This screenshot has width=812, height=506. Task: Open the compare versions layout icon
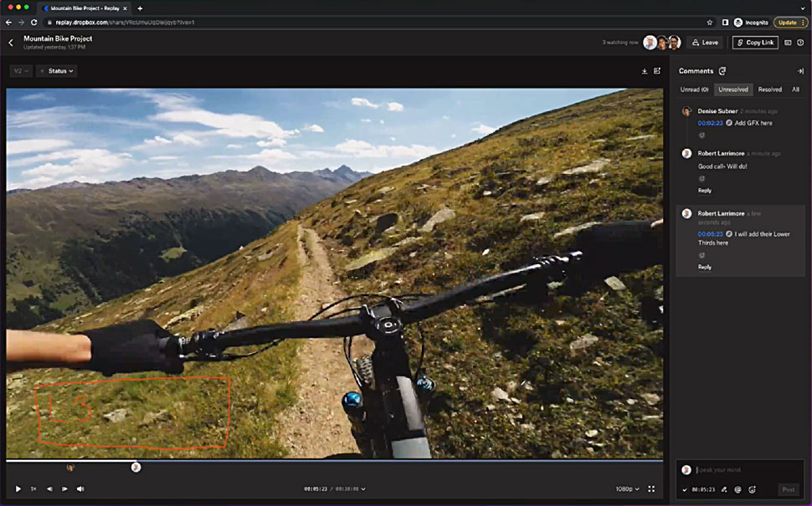click(x=657, y=71)
